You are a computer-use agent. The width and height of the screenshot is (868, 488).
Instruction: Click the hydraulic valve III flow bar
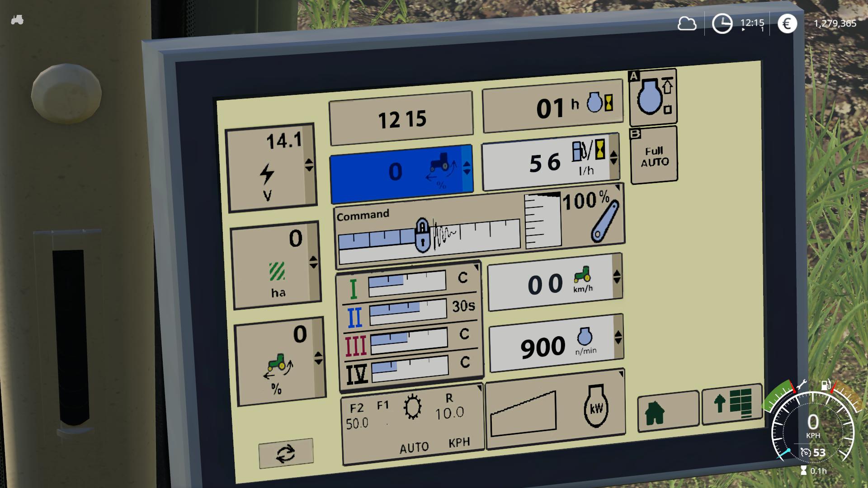click(x=409, y=341)
